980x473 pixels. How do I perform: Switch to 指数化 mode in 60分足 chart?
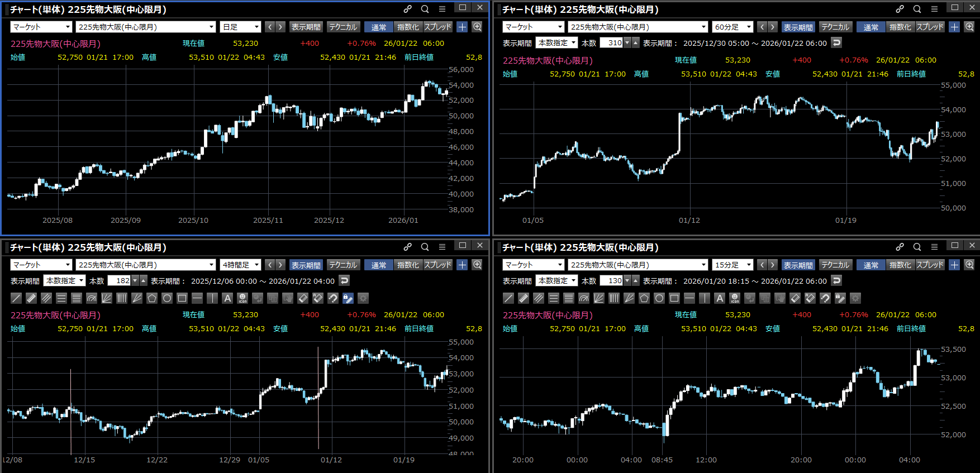click(x=900, y=27)
